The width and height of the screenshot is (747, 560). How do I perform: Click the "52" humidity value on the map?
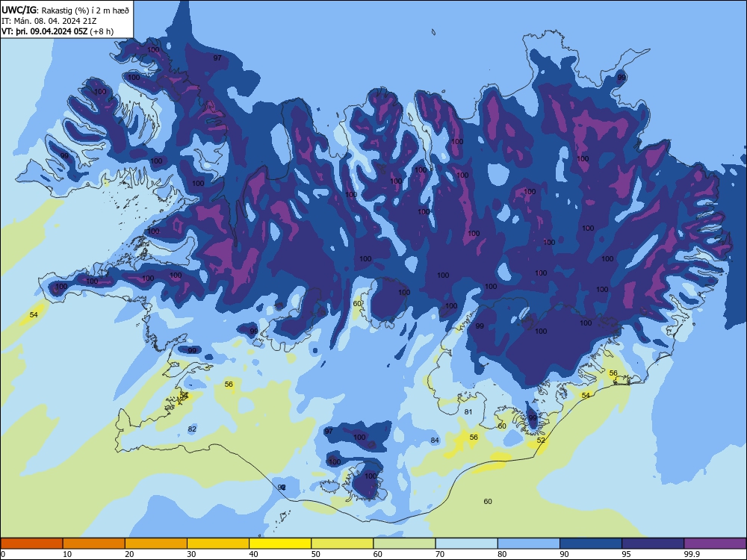click(x=541, y=441)
